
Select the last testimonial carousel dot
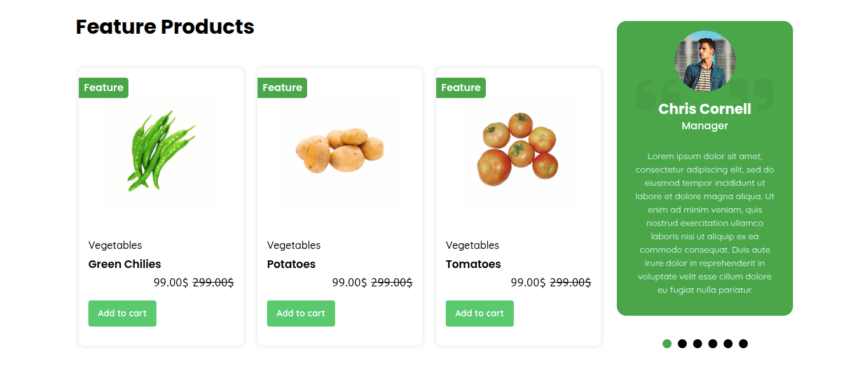click(743, 344)
